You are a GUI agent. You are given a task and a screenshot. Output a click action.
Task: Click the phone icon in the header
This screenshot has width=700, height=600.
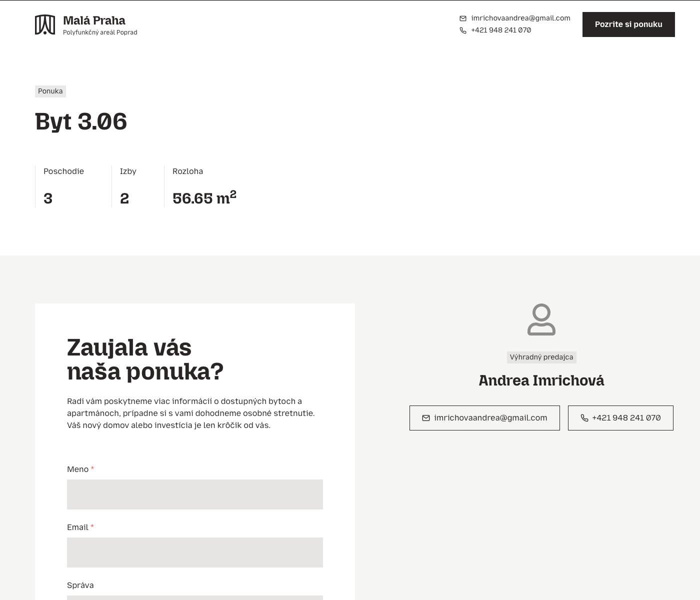tap(462, 30)
